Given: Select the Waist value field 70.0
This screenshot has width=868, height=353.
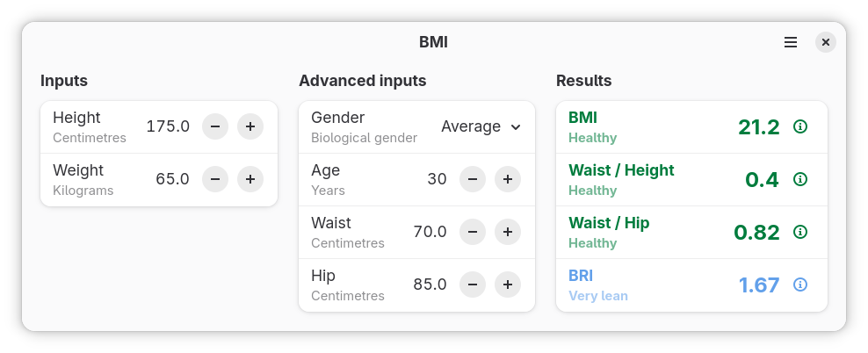Looking at the screenshot, I should click(430, 232).
